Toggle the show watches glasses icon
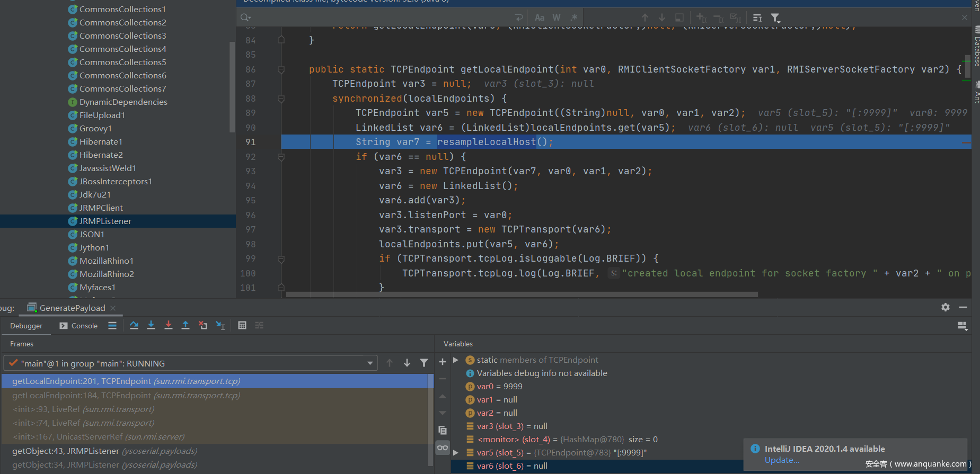The height and width of the screenshot is (474, 980). point(443,448)
